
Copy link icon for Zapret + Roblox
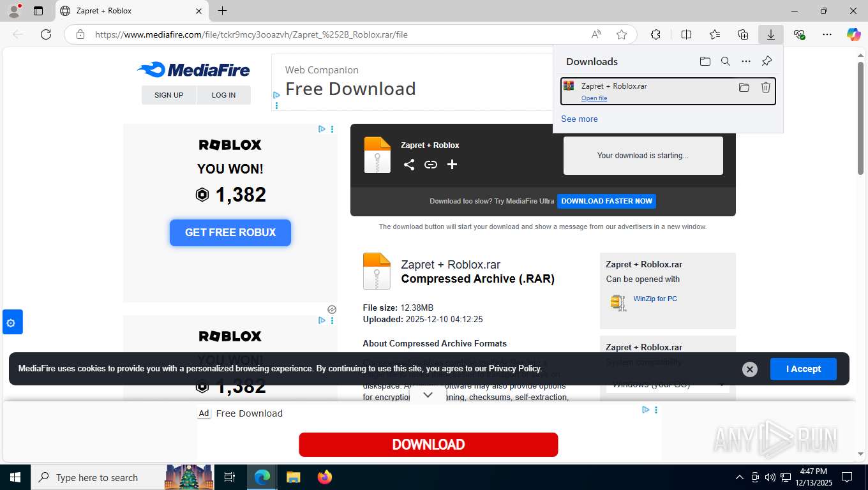(431, 165)
